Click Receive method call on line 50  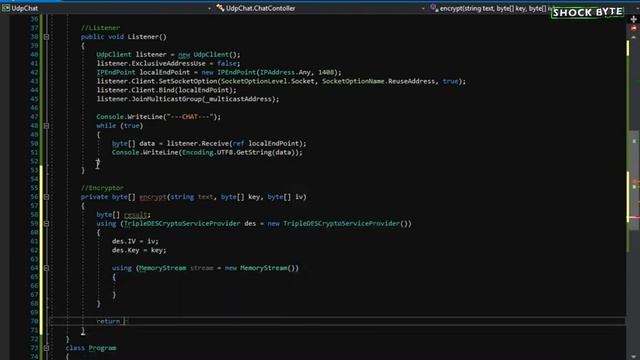216,144
